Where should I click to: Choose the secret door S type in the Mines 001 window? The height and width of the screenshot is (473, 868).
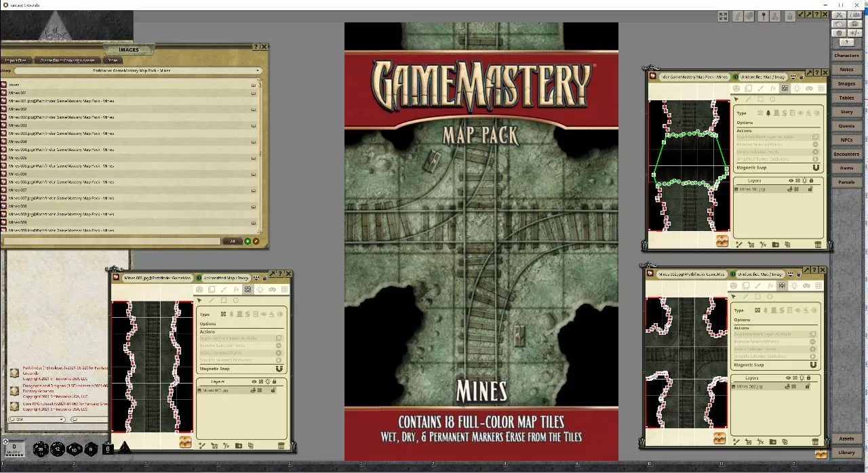pos(785,113)
